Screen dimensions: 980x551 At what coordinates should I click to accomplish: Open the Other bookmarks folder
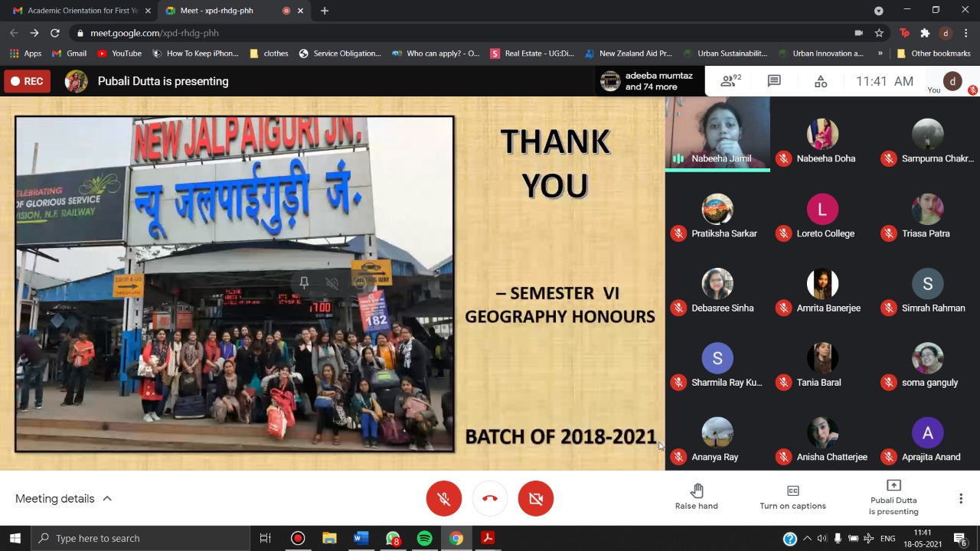(933, 54)
